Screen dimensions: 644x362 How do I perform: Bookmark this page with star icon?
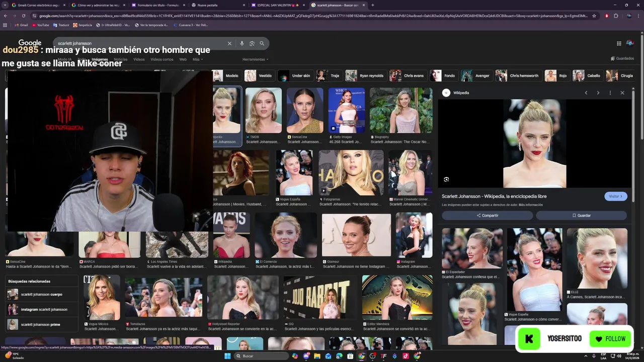(594, 16)
